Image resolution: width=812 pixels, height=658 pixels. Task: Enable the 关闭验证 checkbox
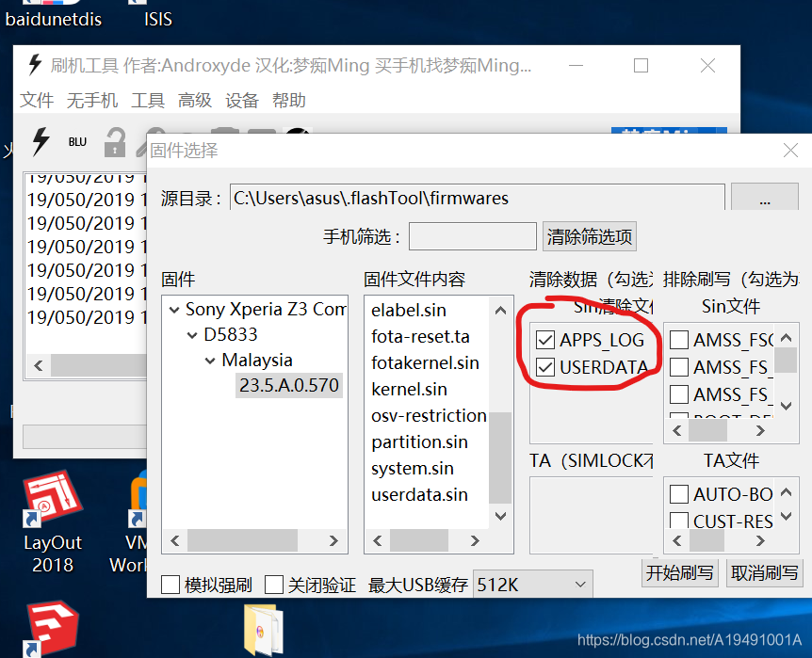pyautogui.click(x=274, y=585)
